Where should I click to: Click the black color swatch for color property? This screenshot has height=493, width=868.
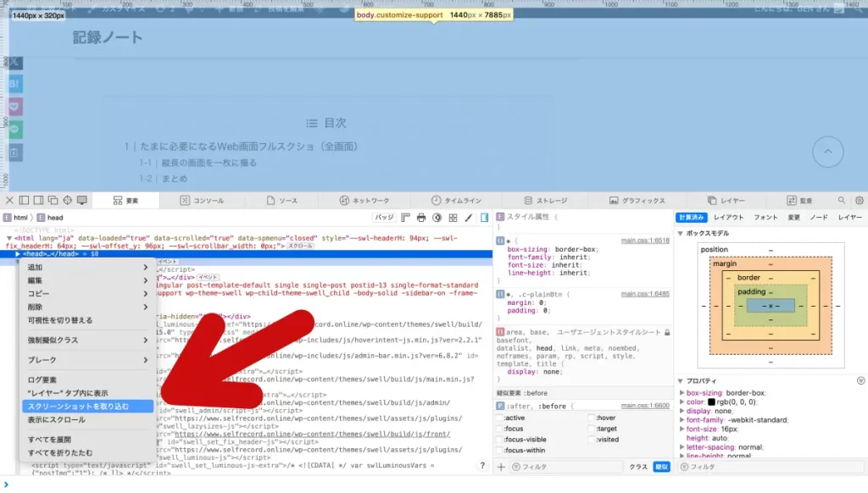(712, 402)
